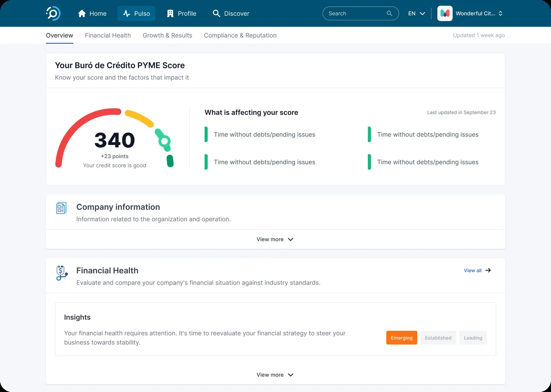Viewport: 551px width, 392px height.
Task: Select Pulso in the top navigation
Action: coord(136,13)
